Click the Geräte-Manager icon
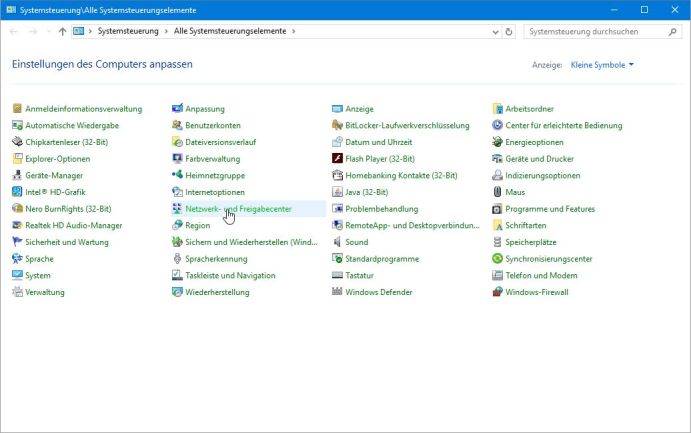 [17, 175]
